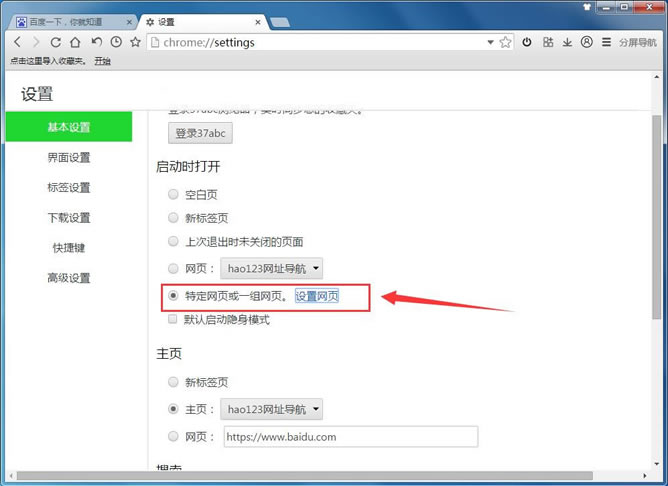The height and width of the screenshot is (486, 668).
Task: Enable the 默认启动隐身模式 checkbox
Action: point(174,319)
